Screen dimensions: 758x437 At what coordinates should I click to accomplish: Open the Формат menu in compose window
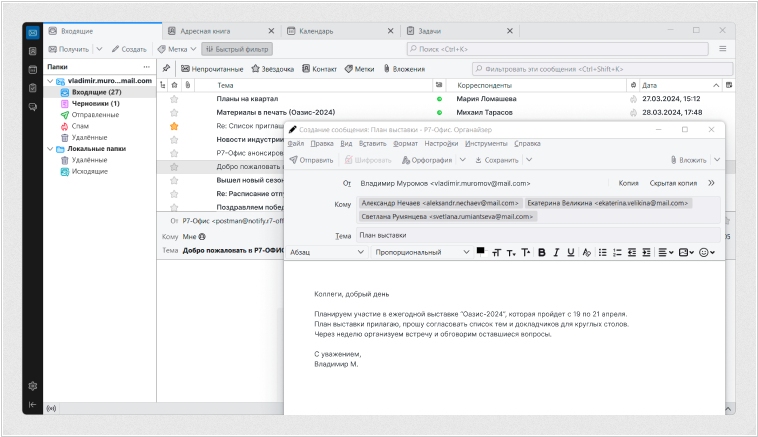(x=406, y=144)
